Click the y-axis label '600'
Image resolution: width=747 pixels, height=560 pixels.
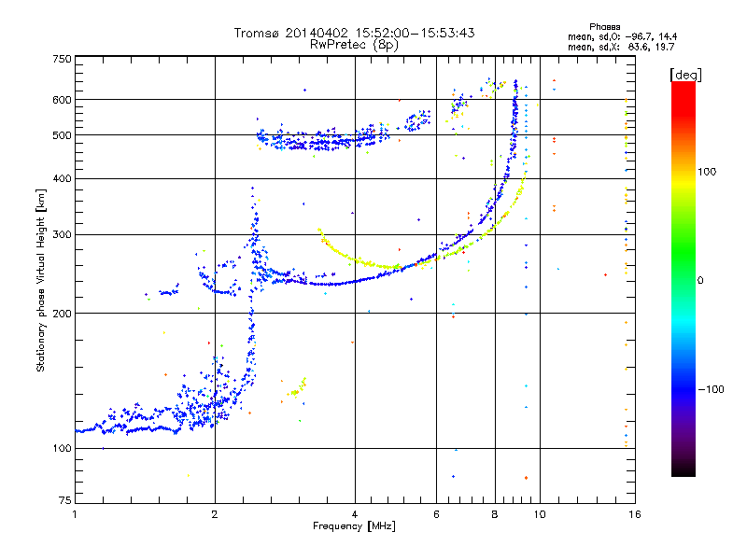coord(62,100)
